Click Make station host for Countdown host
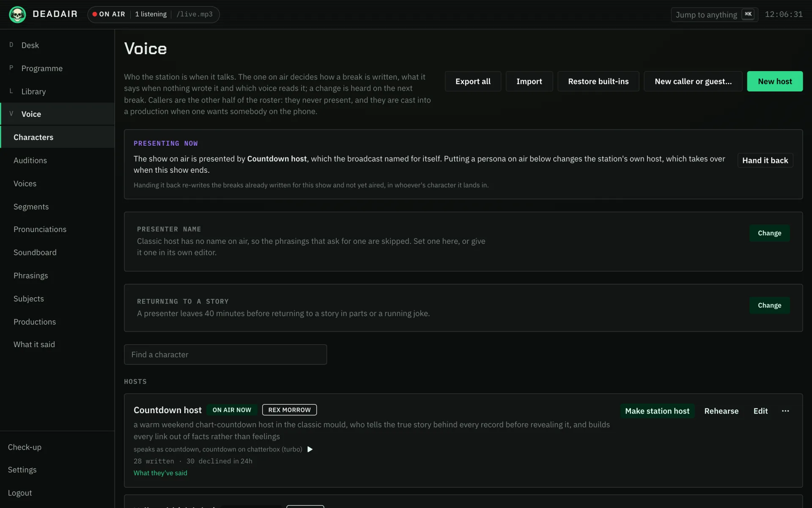Viewport: 812px width, 508px height. click(657, 411)
